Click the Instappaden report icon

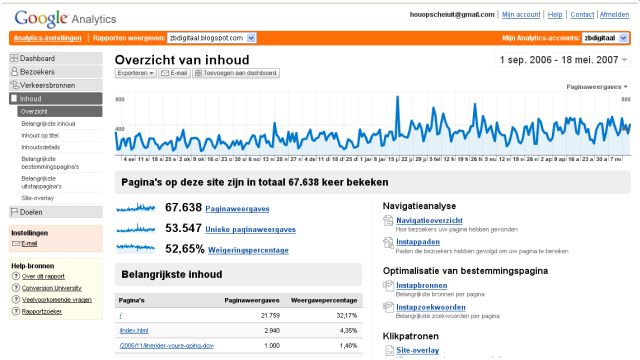[388, 242]
